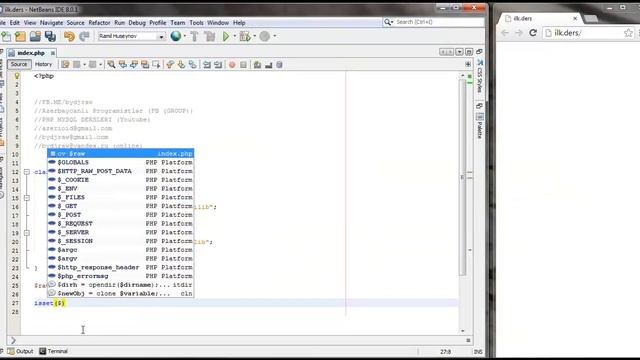Click the Open Project toolbar icon
Image resolution: width=640 pixels, height=360 pixels.
[x=35, y=36]
